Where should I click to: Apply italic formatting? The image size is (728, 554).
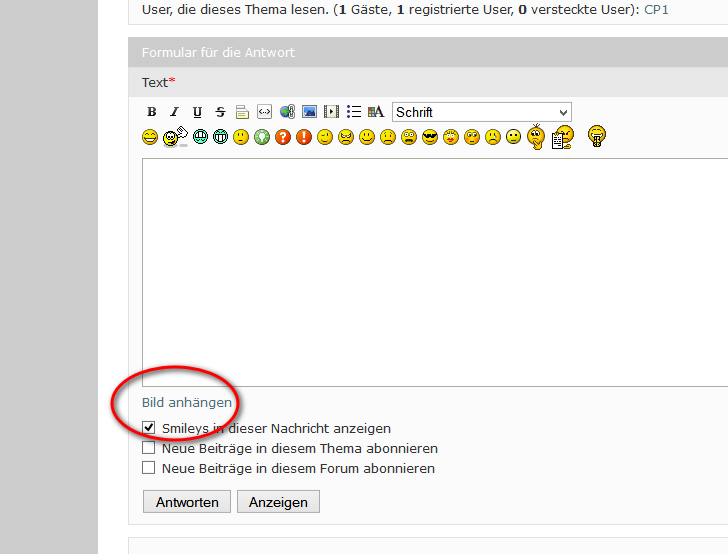174,112
